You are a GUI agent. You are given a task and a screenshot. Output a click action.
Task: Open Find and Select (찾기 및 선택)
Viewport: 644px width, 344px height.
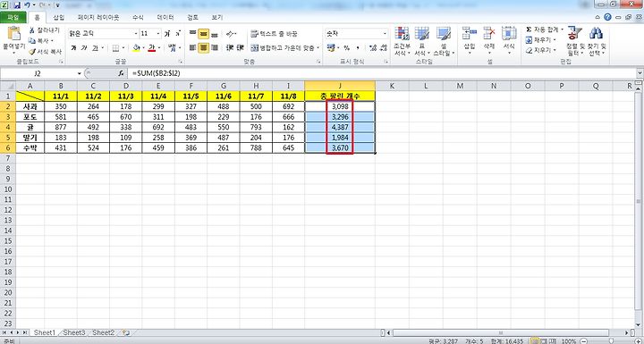click(597, 41)
